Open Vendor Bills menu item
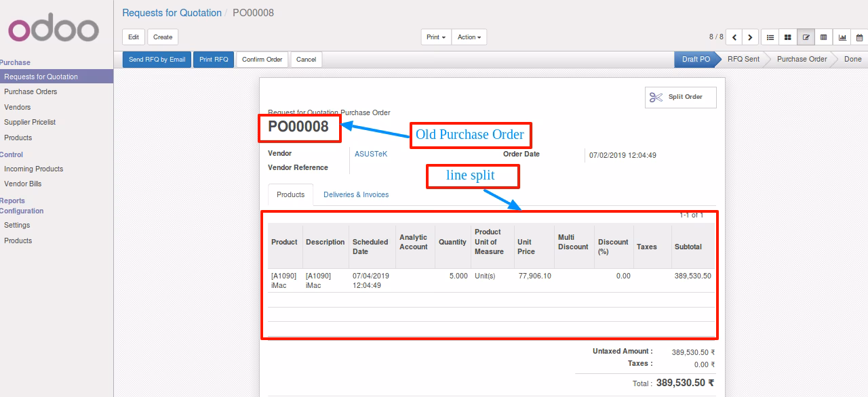This screenshot has height=397, width=868. (23, 184)
